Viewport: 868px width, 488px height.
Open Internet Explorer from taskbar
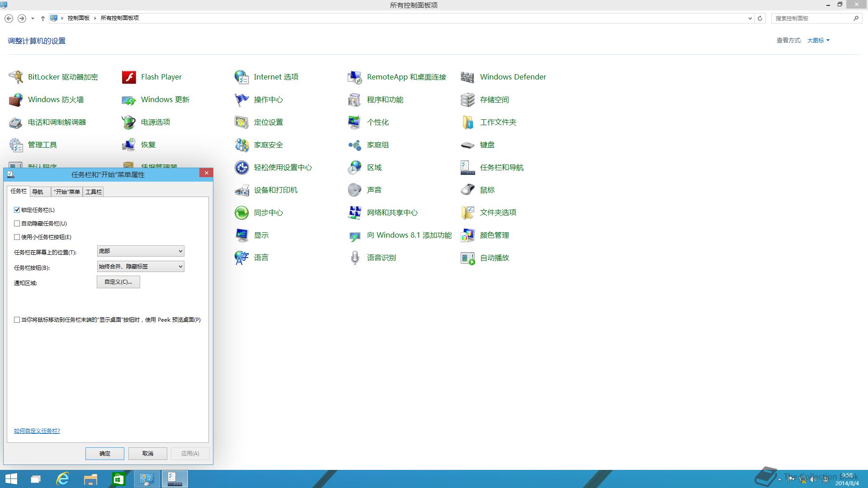(62, 479)
